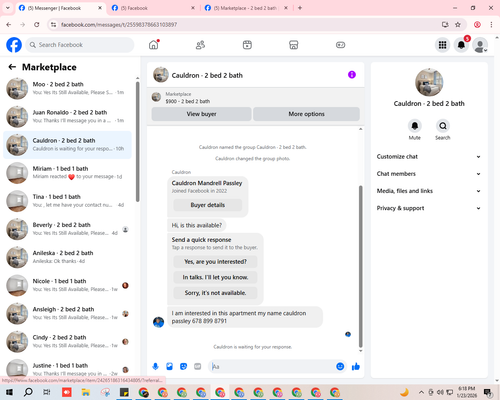
Task: Search in conversation using magnifier icon
Action: click(443, 126)
